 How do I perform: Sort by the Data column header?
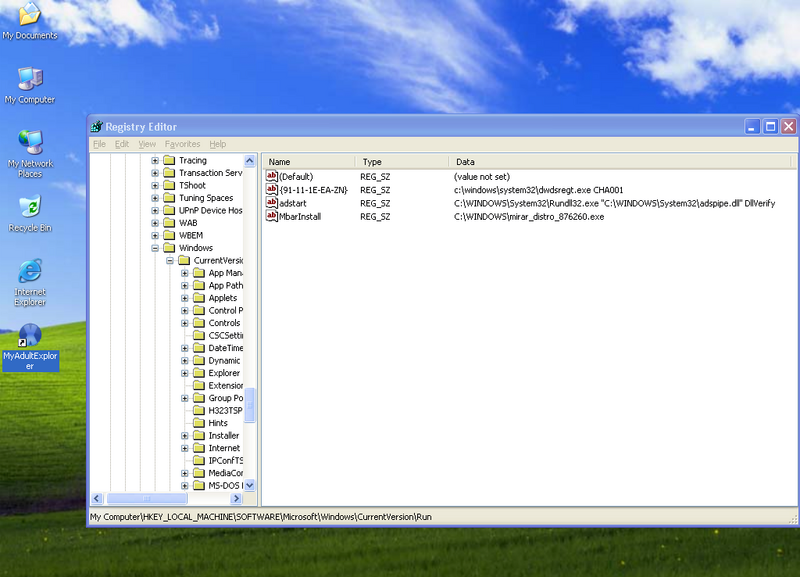coord(619,162)
